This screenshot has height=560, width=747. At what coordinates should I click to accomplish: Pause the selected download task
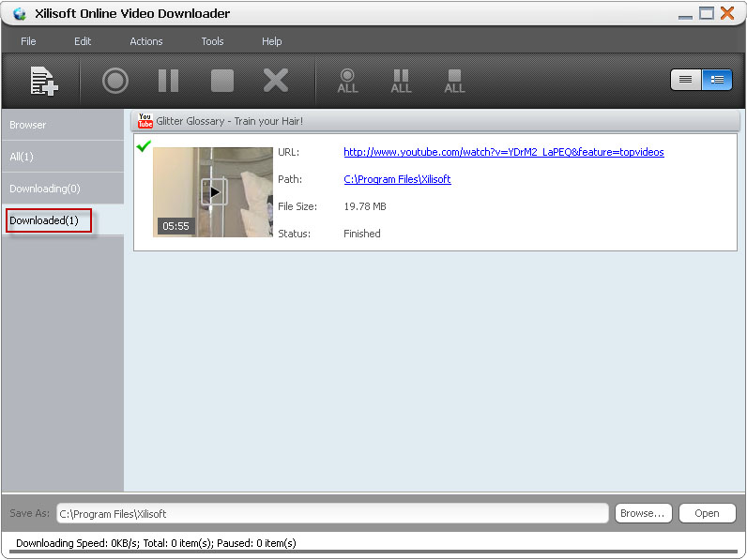point(168,81)
